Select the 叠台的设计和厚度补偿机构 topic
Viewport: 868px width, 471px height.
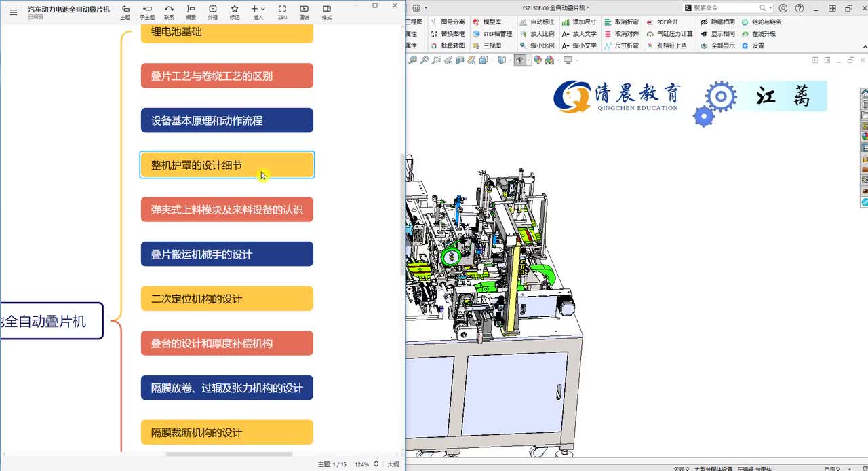pyautogui.click(x=227, y=343)
